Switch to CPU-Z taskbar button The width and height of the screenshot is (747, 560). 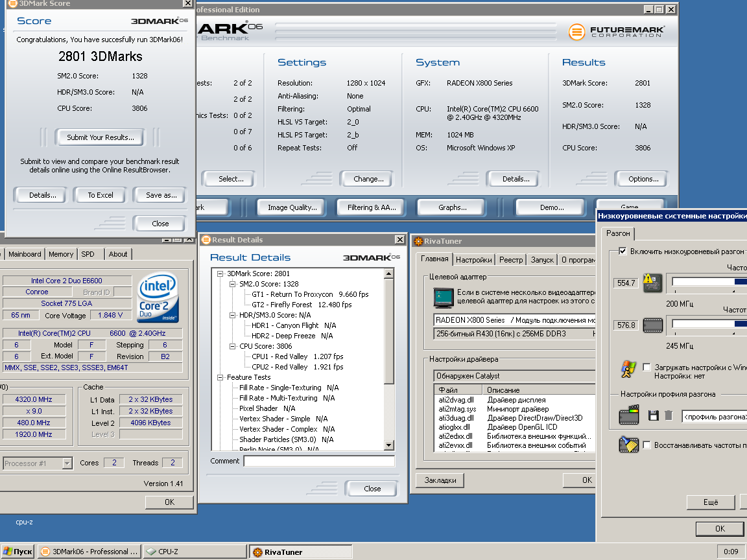195,552
